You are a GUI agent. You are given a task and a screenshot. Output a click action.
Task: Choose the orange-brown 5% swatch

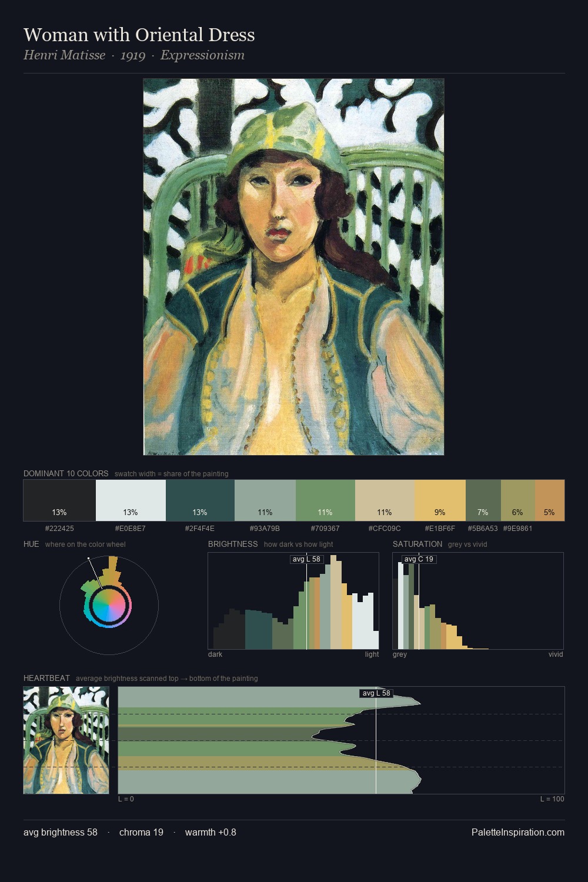pyautogui.click(x=550, y=500)
